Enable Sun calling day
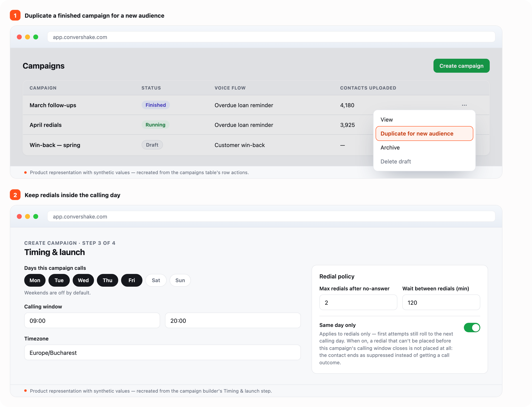Image resolution: width=532 pixels, height=407 pixels. click(x=180, y=280)
